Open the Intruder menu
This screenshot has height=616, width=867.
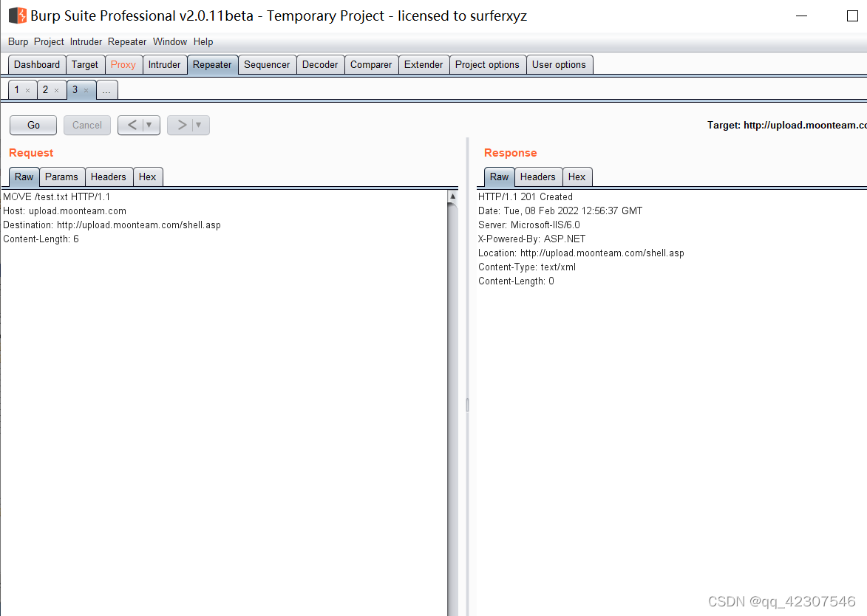(x=86, y=41)
